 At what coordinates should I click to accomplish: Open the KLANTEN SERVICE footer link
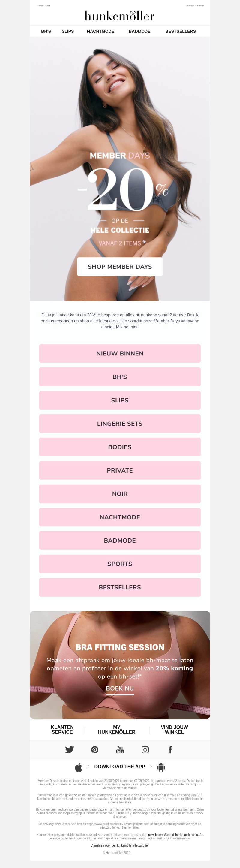[x=62, y=730]
